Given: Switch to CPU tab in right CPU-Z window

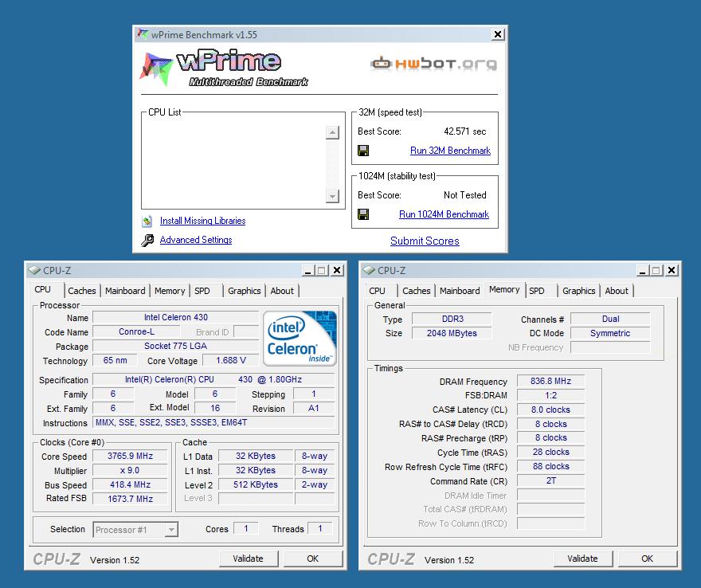Looking at the screenshot, I should coord(377,291).
